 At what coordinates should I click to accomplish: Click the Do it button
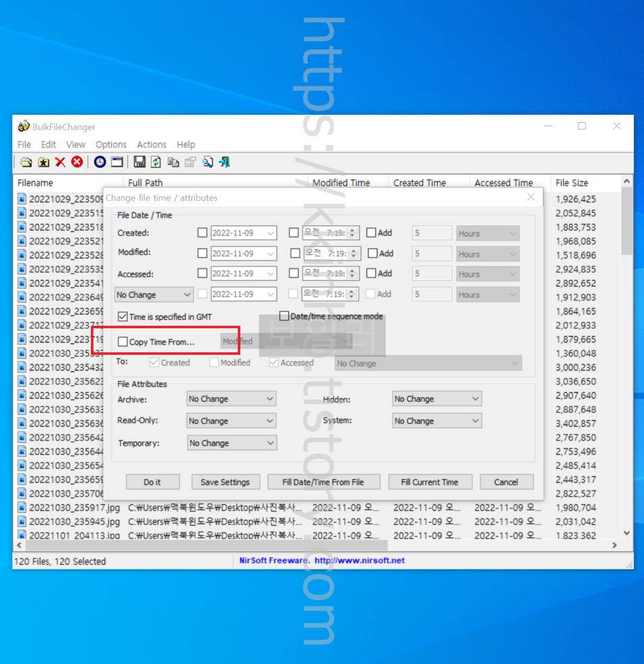[153, 482]
